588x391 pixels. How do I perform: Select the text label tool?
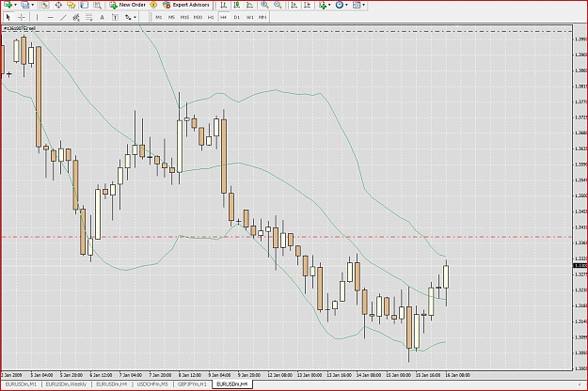tap(115, 17)
